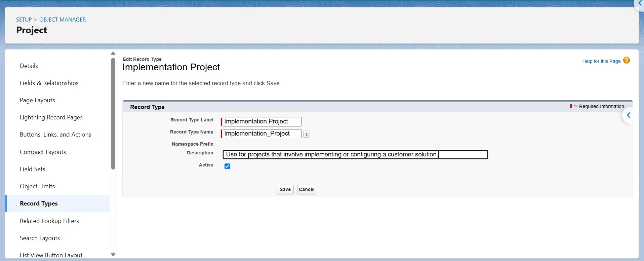Open Field Sets
The width and height of the screenshot is (644, 261).
pos(33,169)
